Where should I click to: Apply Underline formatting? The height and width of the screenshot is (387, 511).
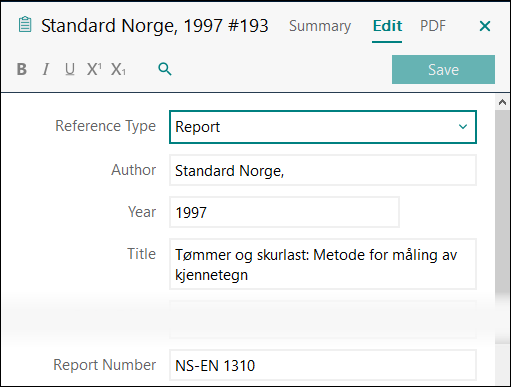pyautogui.click(x=70, y=69)
